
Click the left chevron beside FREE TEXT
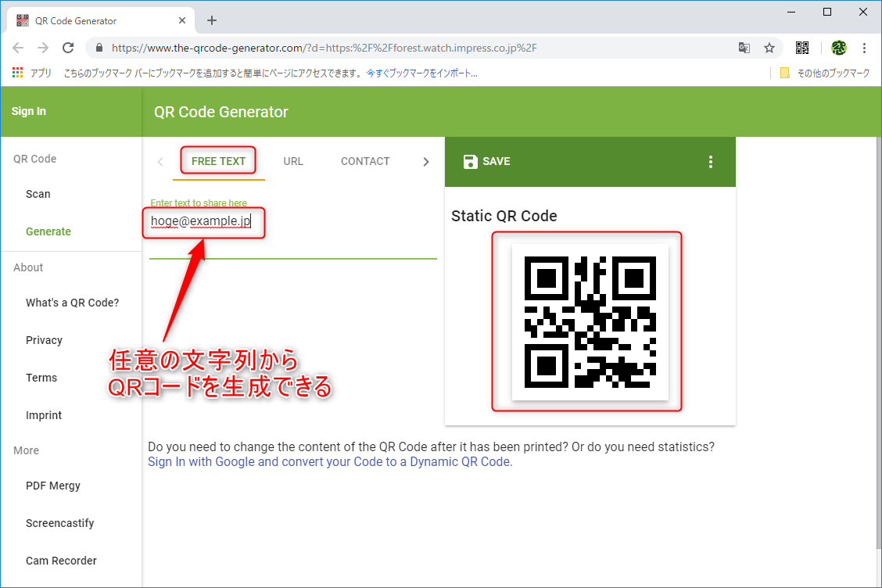tap(160, 161)
